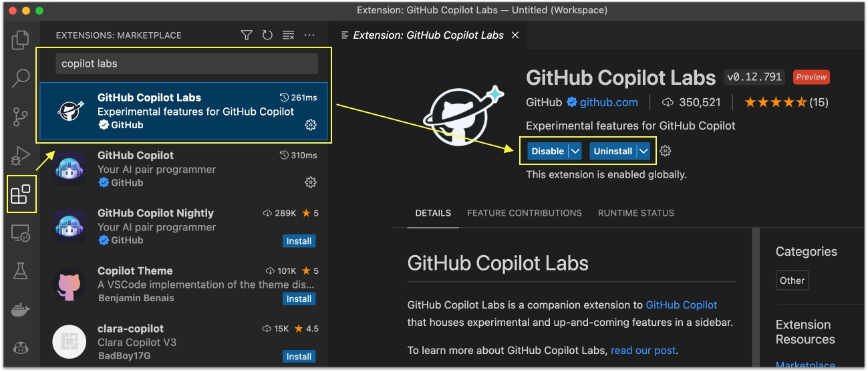Viewport: 868px width, 372px height.
Task: Refresh the extensions list
Action: [267, 35]
